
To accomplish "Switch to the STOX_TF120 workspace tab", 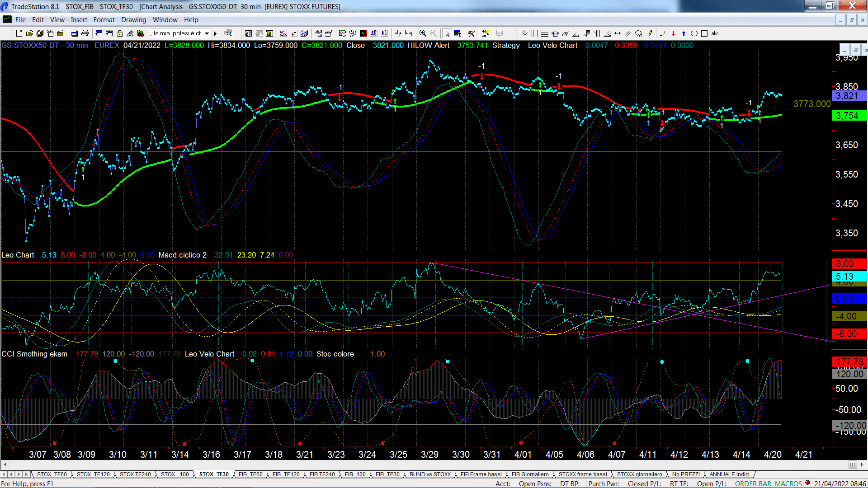I will [x=93, y=474].
